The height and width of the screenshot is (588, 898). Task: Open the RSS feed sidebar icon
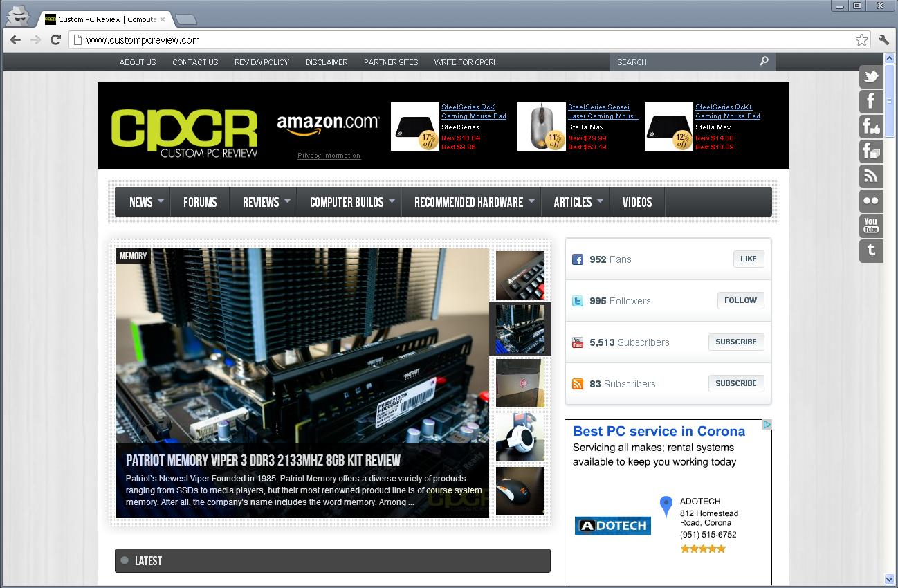click(871, 176)
